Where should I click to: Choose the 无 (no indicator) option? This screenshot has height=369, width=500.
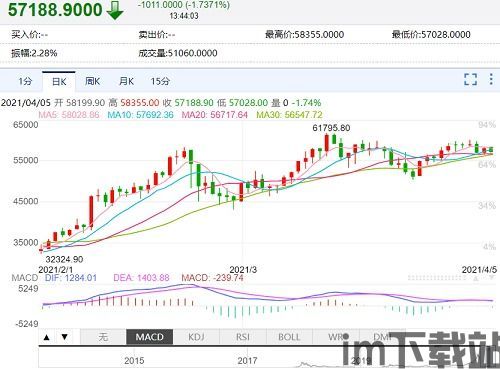tap(103, 337)
